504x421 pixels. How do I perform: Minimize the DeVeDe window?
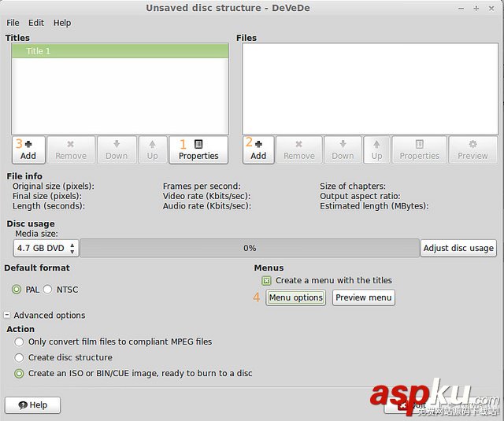point(461,9)
